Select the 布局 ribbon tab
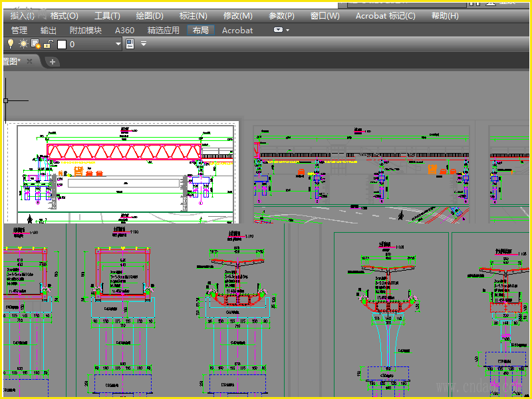The width and height of the screenshot is (532, 399). click(x=201, y=30)
